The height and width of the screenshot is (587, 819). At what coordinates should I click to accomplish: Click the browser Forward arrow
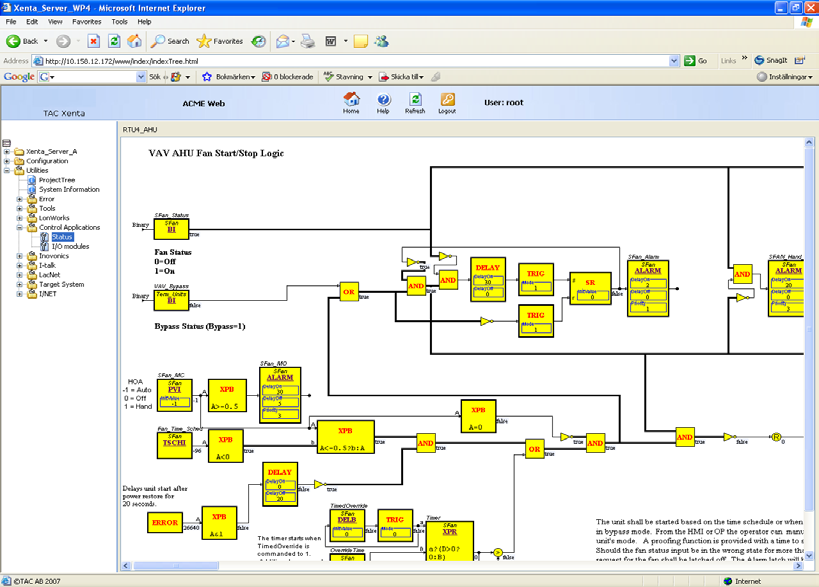pos(63,41)
